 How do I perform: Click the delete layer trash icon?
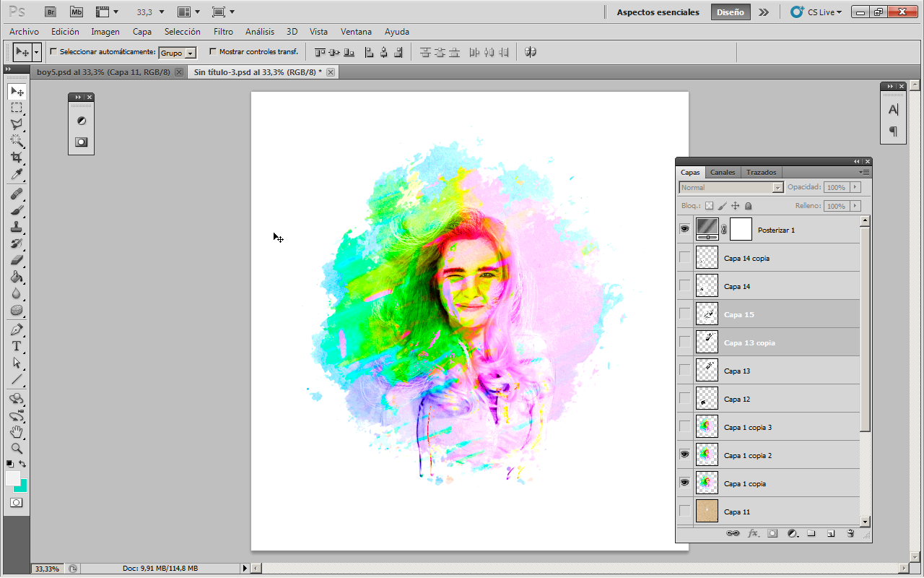(x=850, y=533)
